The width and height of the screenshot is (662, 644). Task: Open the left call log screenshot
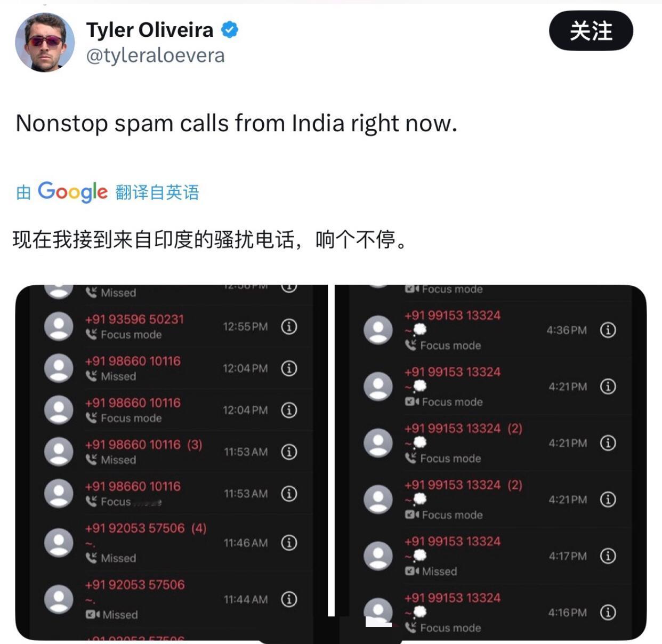[x=172, y=462]
